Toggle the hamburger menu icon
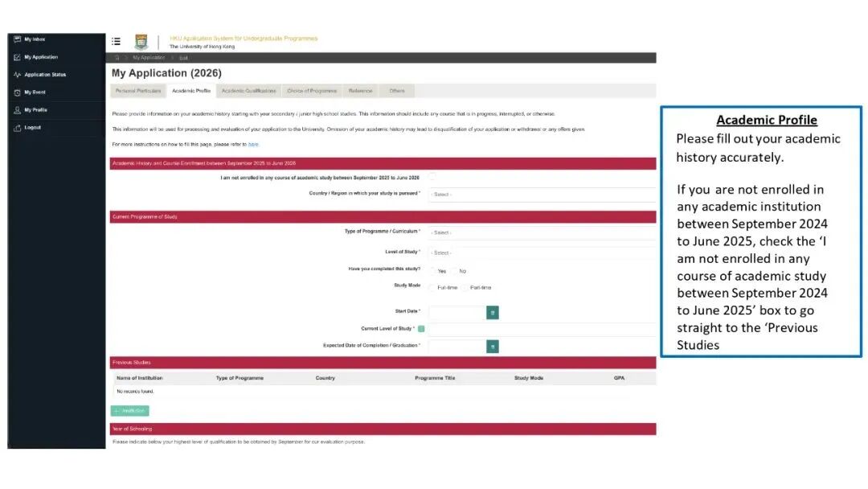 tap(117, 42)
